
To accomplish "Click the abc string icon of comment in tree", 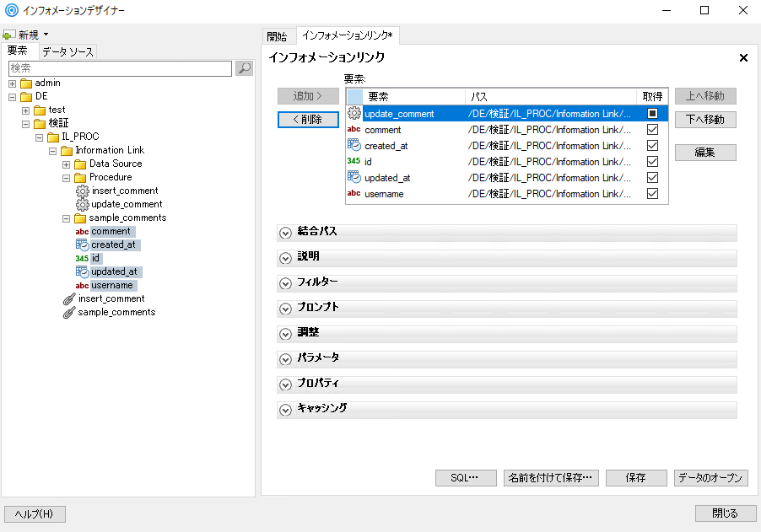I will [x=82, y=232].
